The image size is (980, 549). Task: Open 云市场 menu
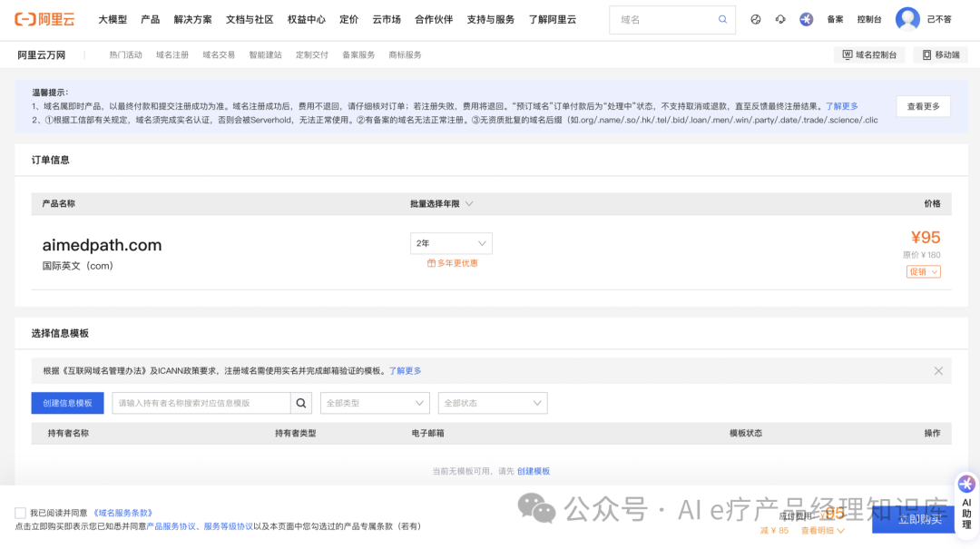click(387, 19)
